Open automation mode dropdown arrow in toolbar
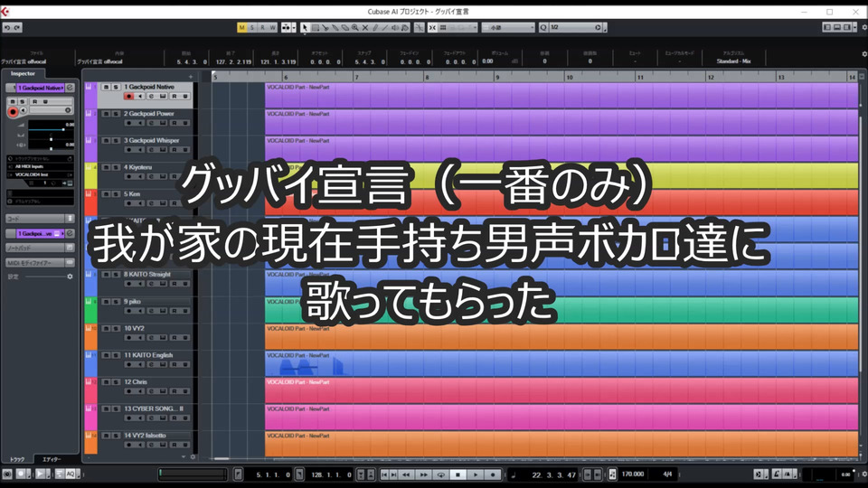868x488 pixels. tap(294, 28)
